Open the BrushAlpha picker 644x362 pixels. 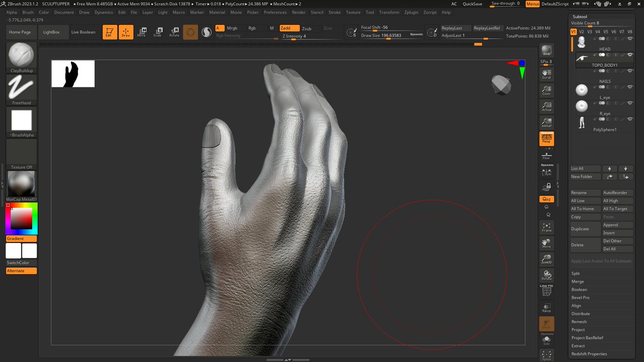click(x=21, y=122)
